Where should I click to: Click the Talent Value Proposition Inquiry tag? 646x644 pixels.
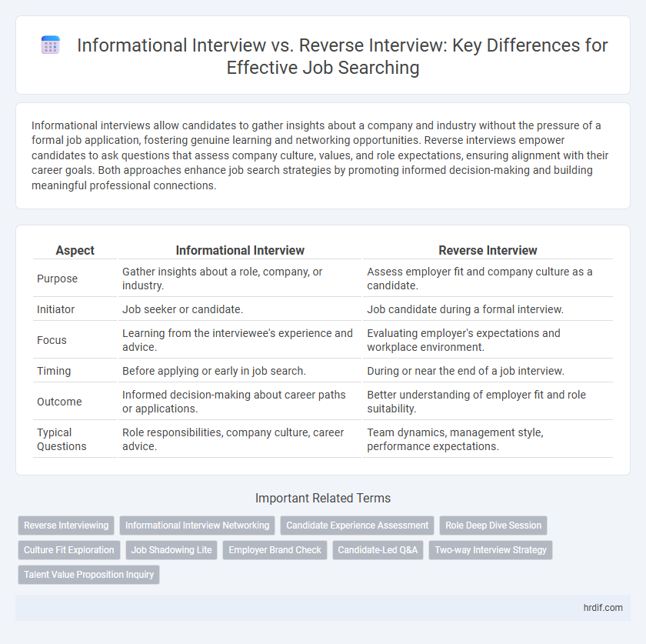[88, 575]
